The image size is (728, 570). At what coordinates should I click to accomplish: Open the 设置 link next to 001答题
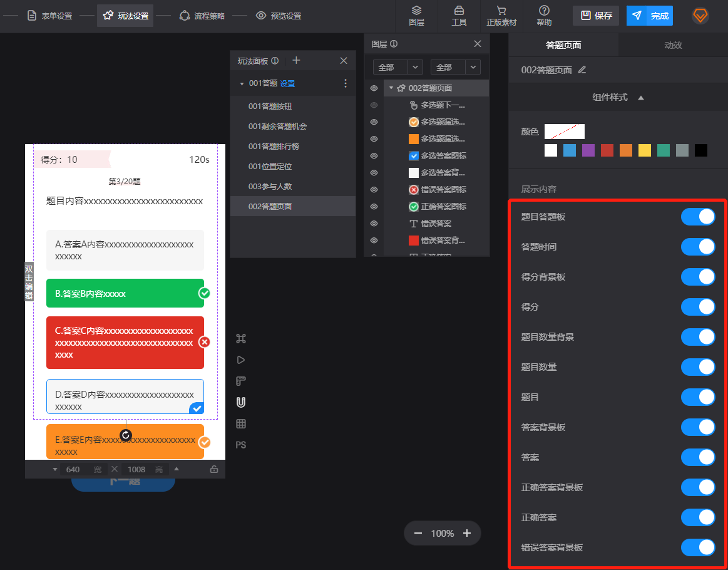(287, 83)
